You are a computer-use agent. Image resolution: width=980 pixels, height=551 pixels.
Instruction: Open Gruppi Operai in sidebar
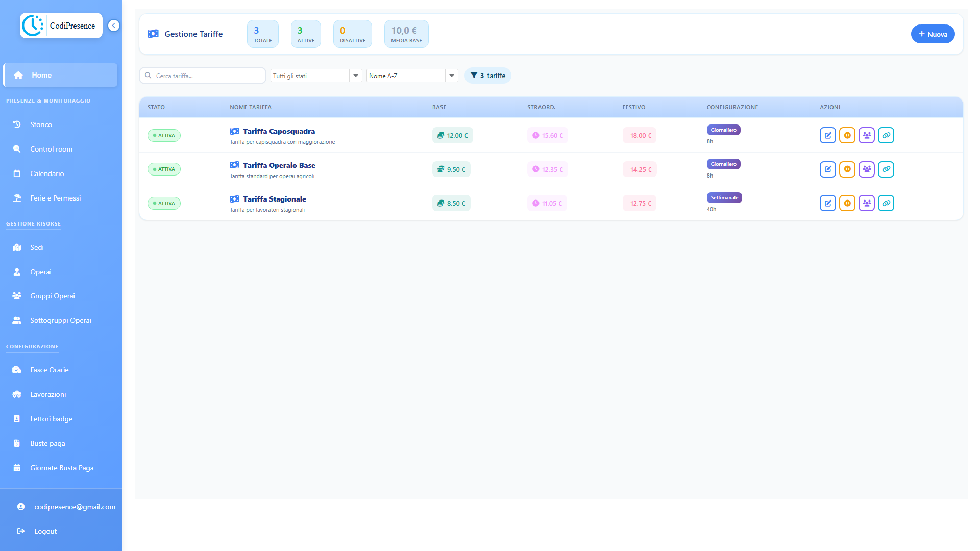click(x=52, y=296)
